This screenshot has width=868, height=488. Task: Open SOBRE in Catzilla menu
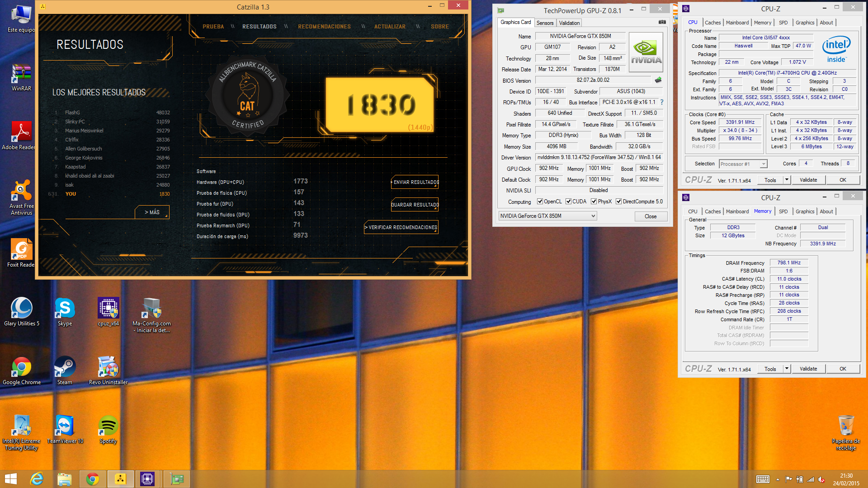[x=440, y=27]
